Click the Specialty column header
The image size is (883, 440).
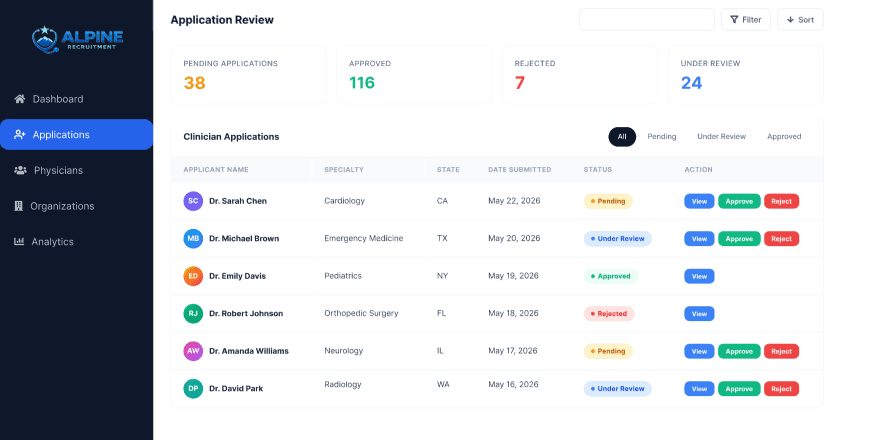344,170
